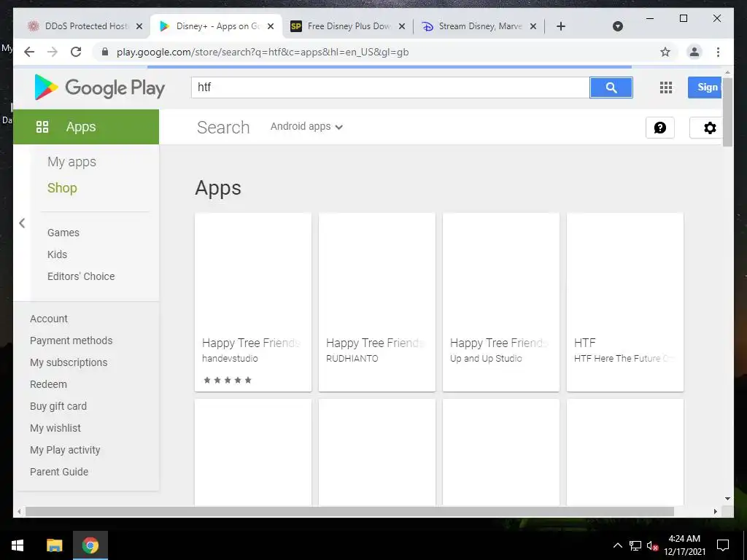This screenshot has height=560, width=747.
Task: Reload the page
Action: tap(76, 52)
